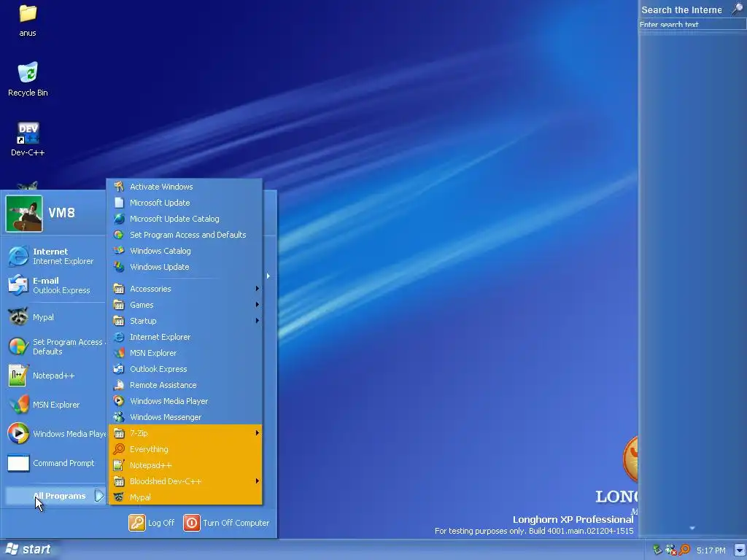Select Microsoft Update menu entry

click(185, 203)
